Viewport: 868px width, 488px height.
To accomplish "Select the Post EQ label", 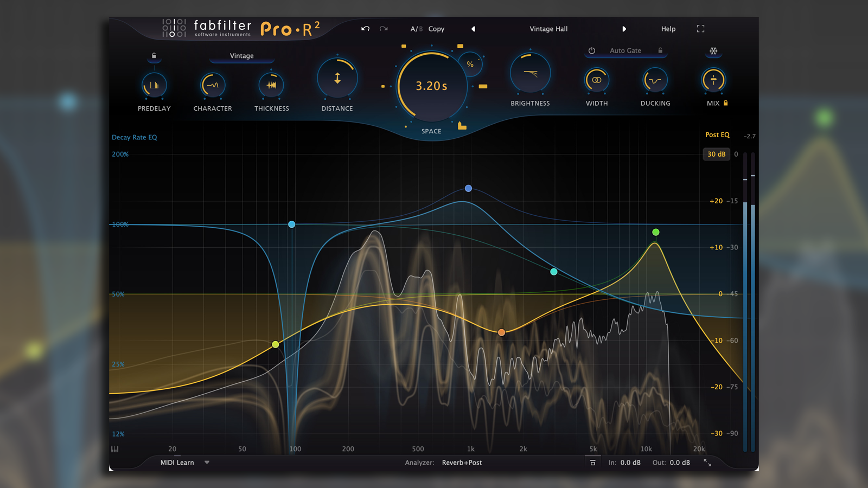I will coord(717,134).
